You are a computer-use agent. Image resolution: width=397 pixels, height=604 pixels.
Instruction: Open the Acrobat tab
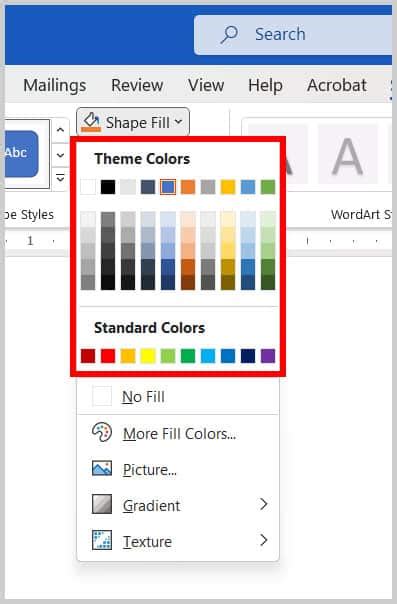(337, 85)
